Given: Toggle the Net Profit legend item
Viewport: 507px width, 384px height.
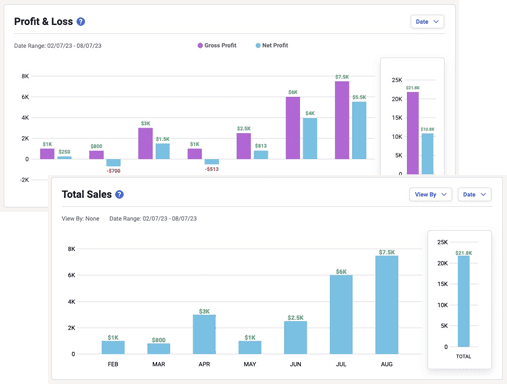Looking at the screenshot, I should pyautogui.click(x=272, y=45).
